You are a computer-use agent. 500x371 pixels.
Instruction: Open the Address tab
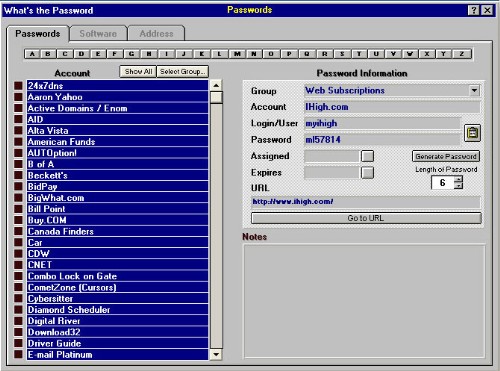[156, 34]
